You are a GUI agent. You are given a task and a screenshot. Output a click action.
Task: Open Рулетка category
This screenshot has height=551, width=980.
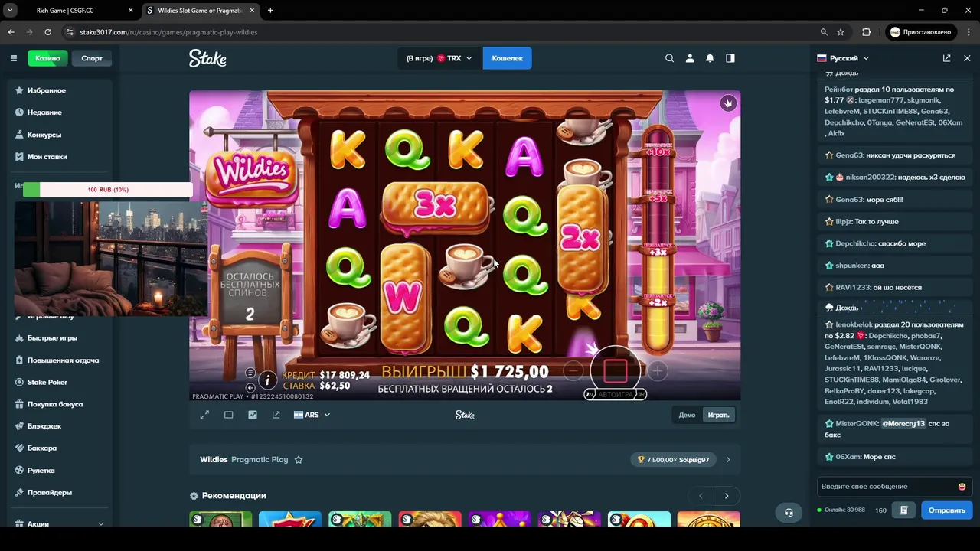pyautogui.click(x=41, y=471)
